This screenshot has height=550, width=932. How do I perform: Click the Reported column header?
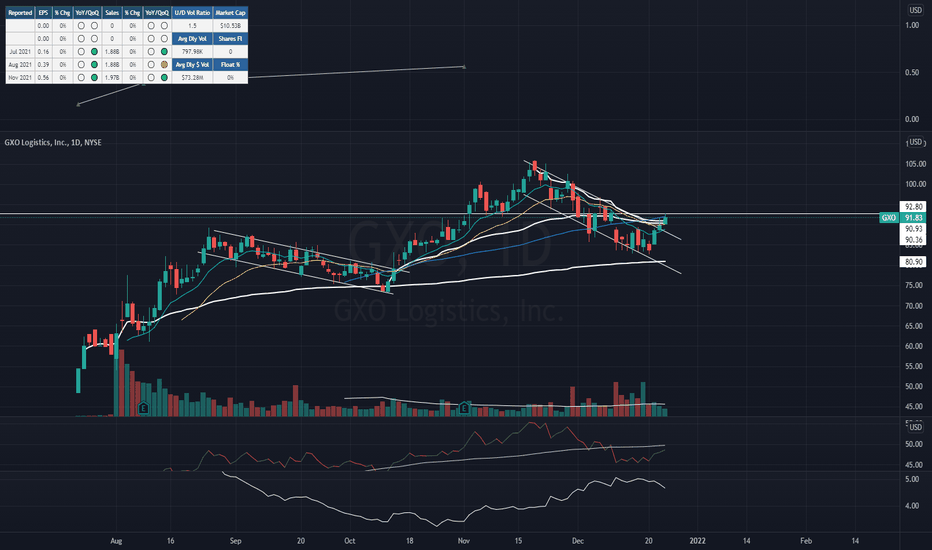(20, 12)
